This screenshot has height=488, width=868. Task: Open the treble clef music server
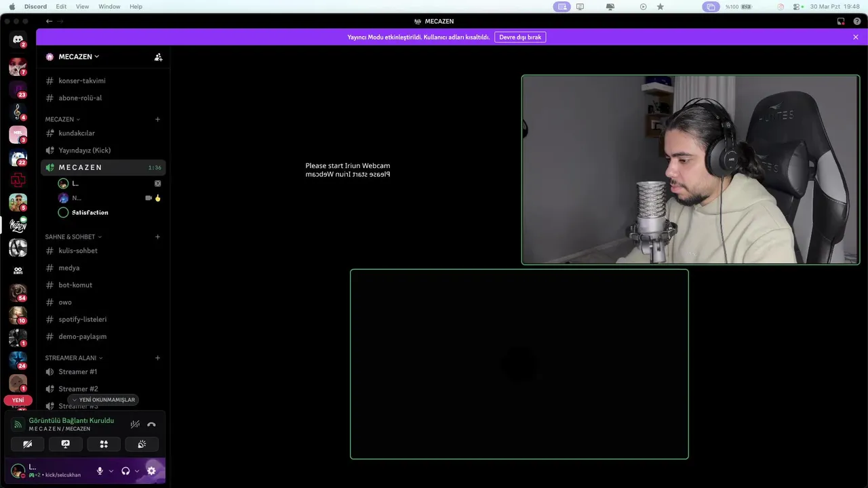[18, 112]
